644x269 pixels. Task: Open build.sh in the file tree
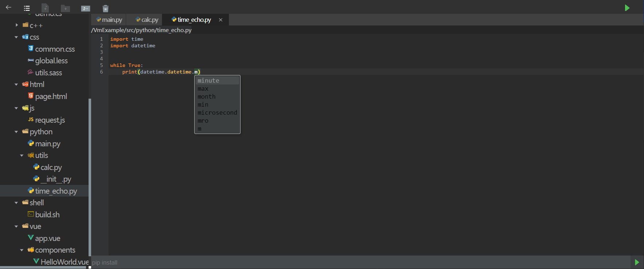[x=47, y=214]
